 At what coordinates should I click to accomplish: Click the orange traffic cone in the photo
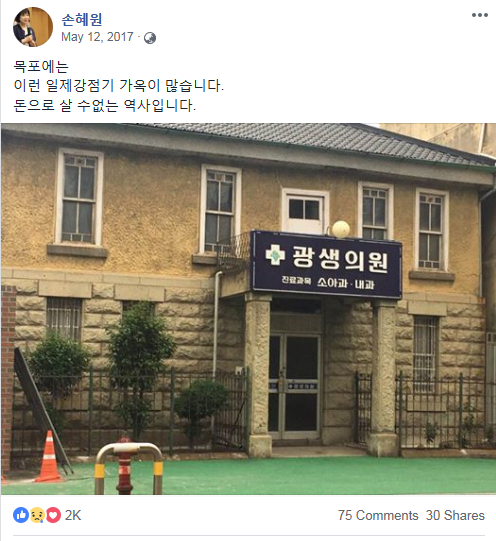point(49,456)
